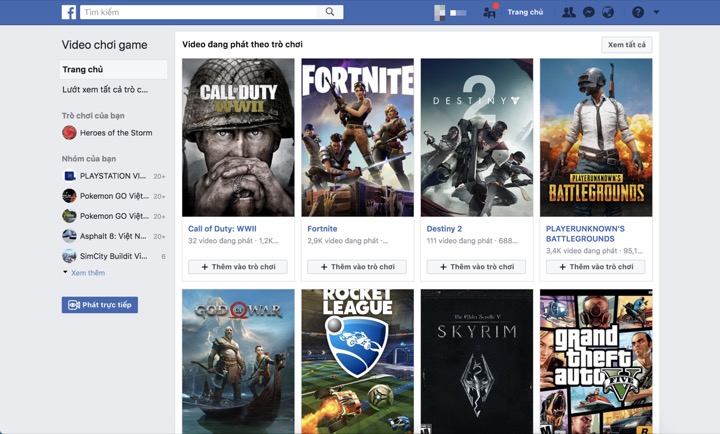
Task: Open the PLAYSTATION VI... group
Action: (112, 176)
